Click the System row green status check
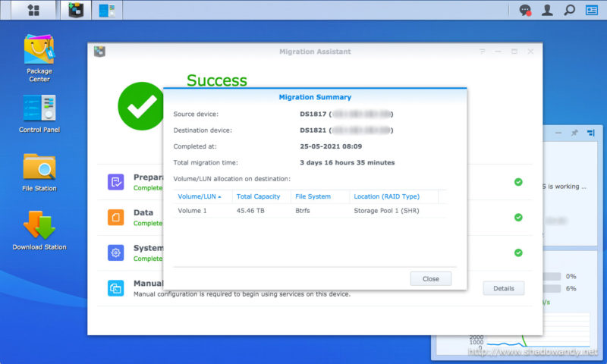Image resolution: width=607 pixels, height=364 pixels. (518, 253)
